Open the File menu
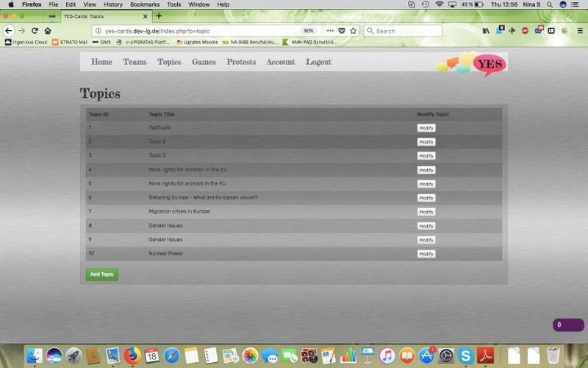Screen dimensions: 588x368 coord(53,4)
